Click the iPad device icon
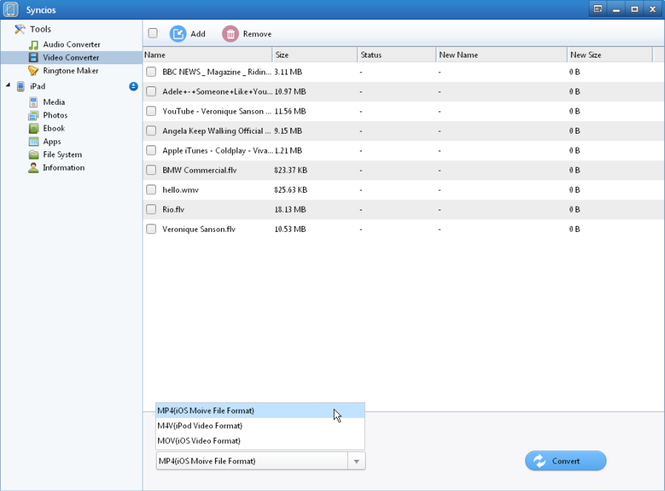This screenshot has height=491, width=665. tap(21, 86)
